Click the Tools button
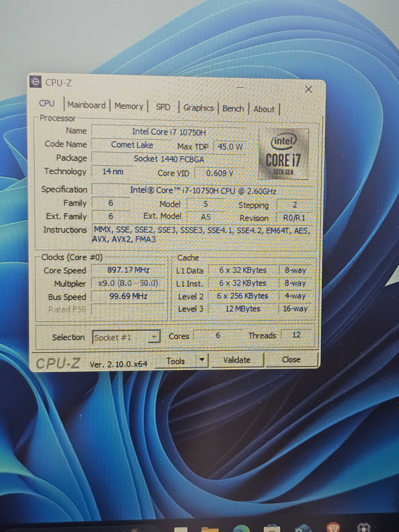 tap(176, 361)
